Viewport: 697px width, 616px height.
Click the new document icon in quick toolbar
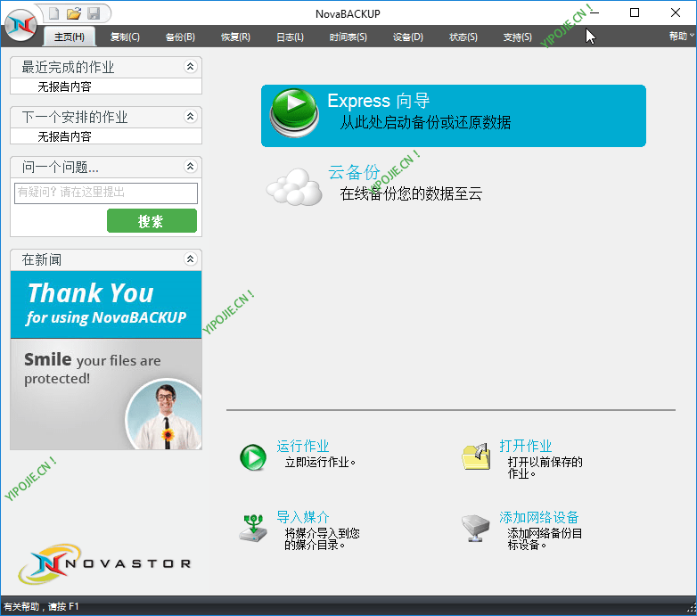pos(54,13)
